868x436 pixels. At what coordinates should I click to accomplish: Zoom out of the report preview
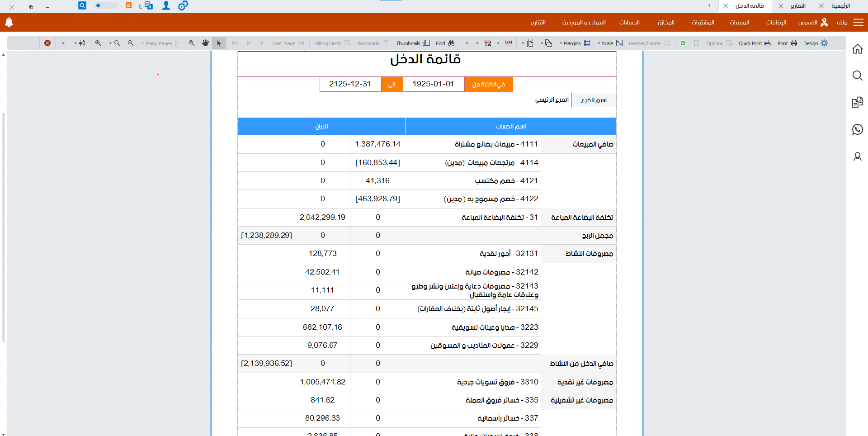pos(131,43)
